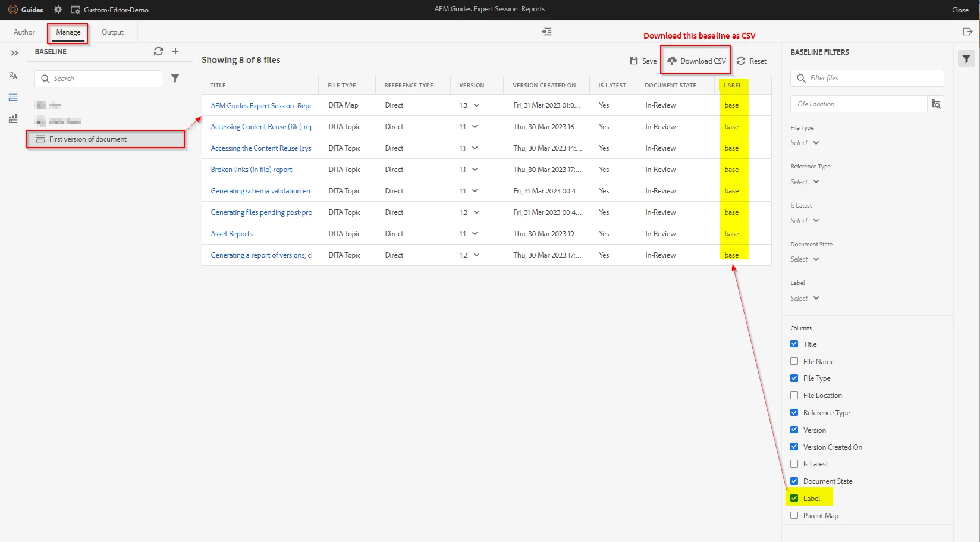980x542 pixels.
Task: Close the editor
Action: tap(960, 10)
